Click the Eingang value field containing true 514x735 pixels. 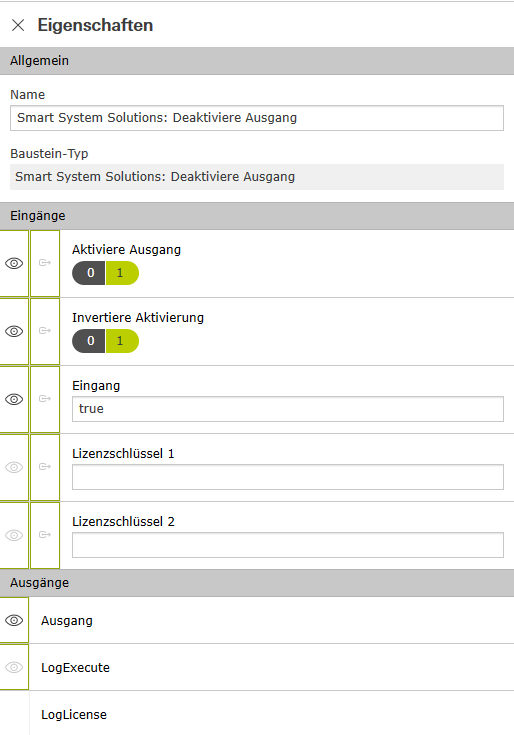(288, 409)
